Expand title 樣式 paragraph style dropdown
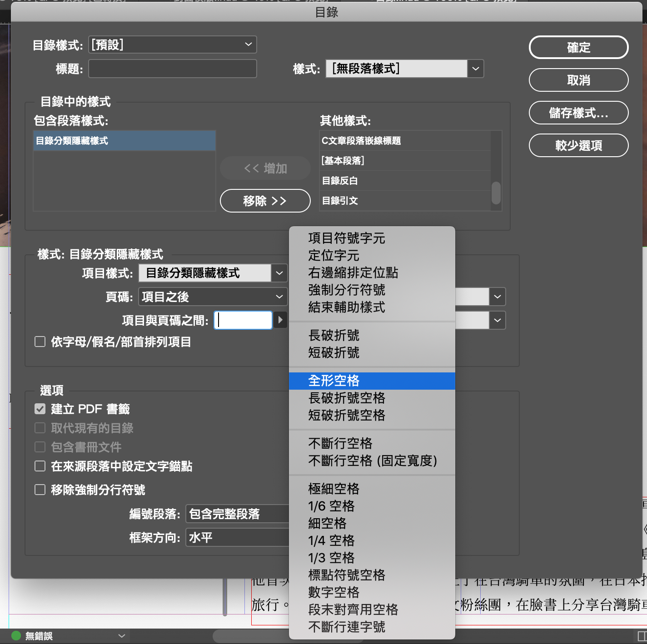 point(475,69)
